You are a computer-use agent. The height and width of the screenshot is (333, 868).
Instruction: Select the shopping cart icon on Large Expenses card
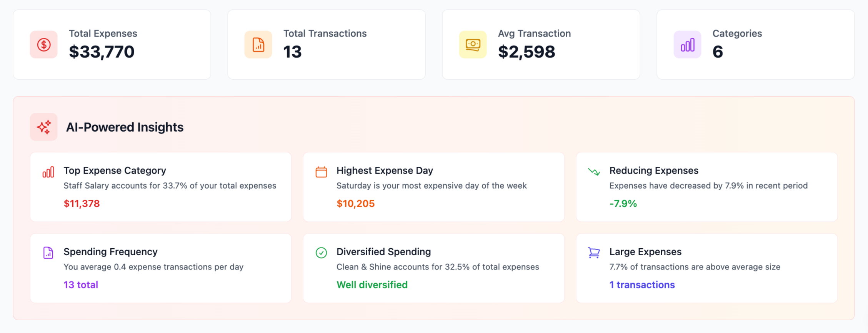594,253
